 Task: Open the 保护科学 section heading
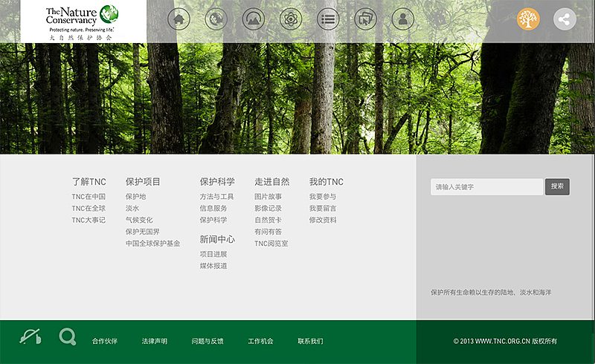pyautogui.click(x=217, y=182)
